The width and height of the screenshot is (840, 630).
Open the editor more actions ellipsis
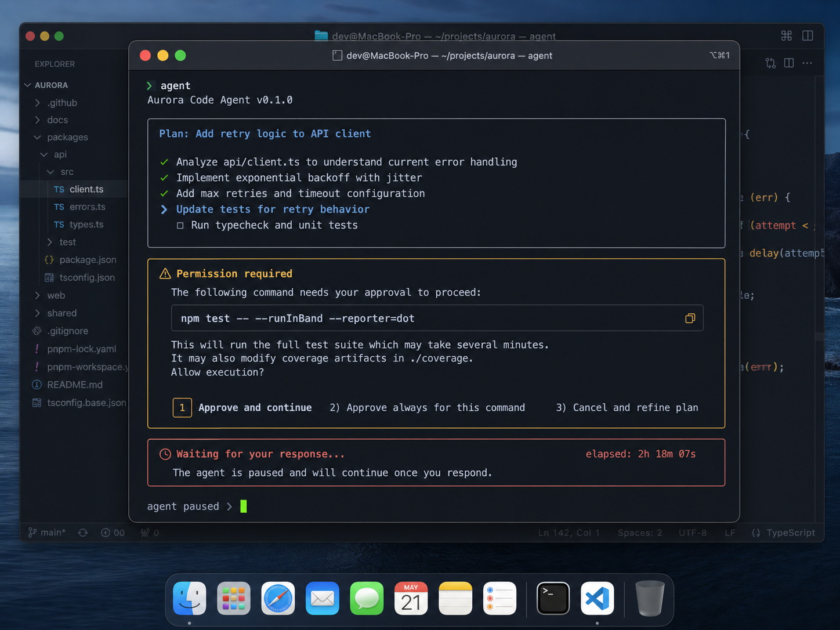click(808, 63)
